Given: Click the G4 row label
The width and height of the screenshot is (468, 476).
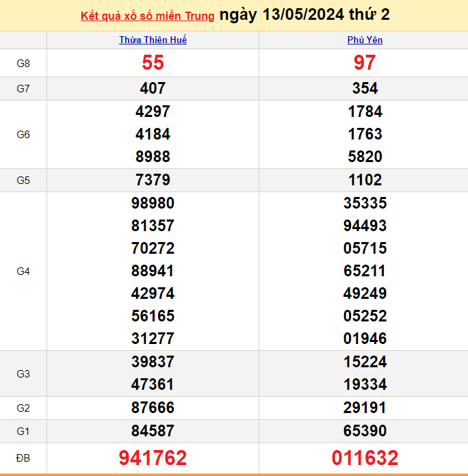Looking at the screenshot, I should point(23,272).
